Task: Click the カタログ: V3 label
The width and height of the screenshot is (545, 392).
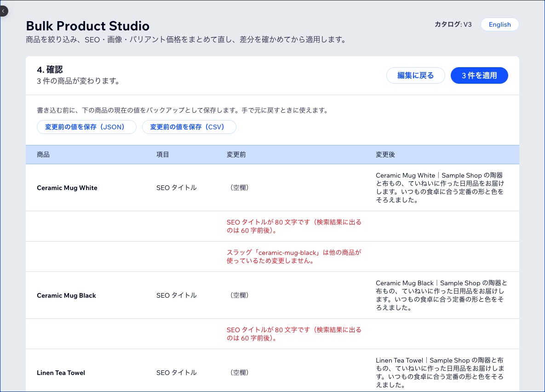Action: [453, 24]
